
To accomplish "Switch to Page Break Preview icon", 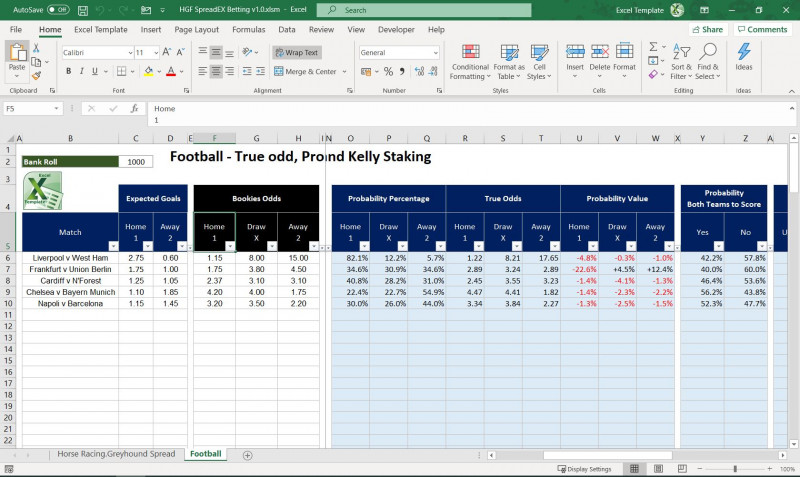I will 682,469.
